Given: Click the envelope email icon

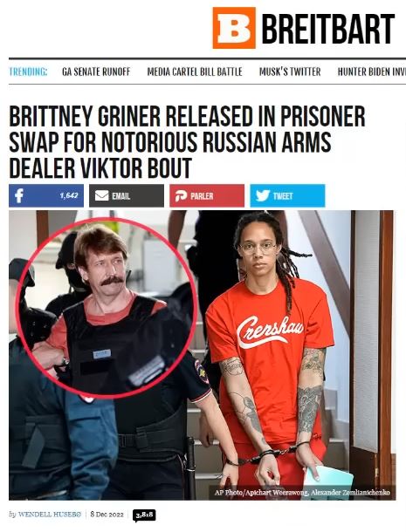Looking at the screenshot, I should coord(101,195).
